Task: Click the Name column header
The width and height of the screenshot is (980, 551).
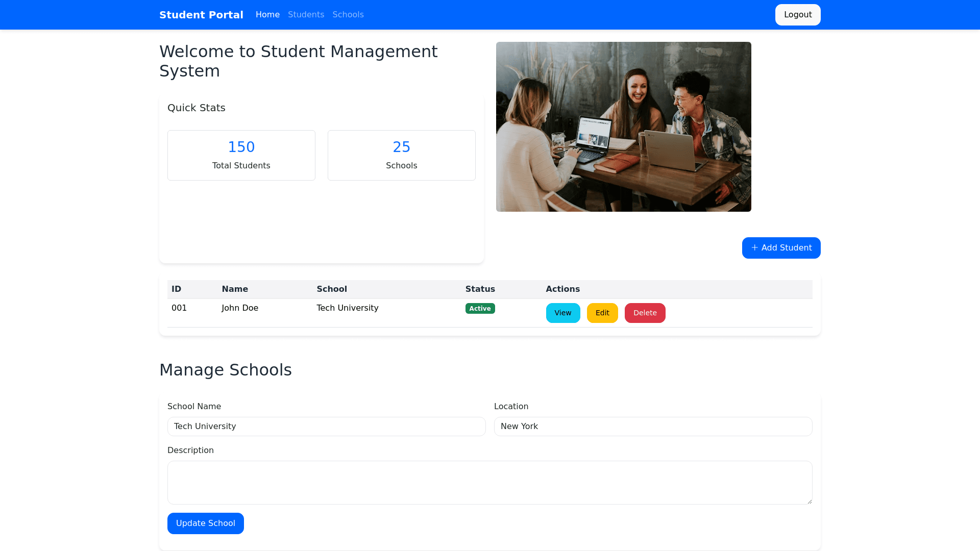Action: point(235,289)
